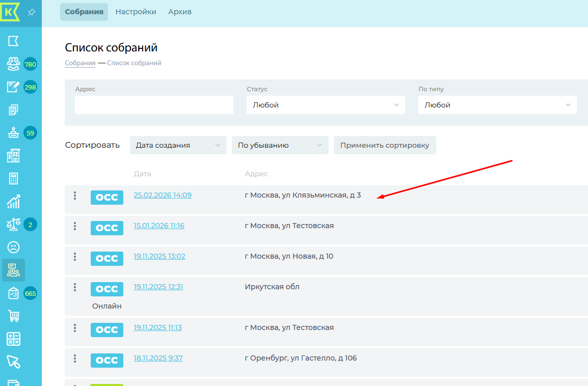This screenshot has width=588, height=386.
Task: Click the sad face complaints icon
Action: click(13, 247)
